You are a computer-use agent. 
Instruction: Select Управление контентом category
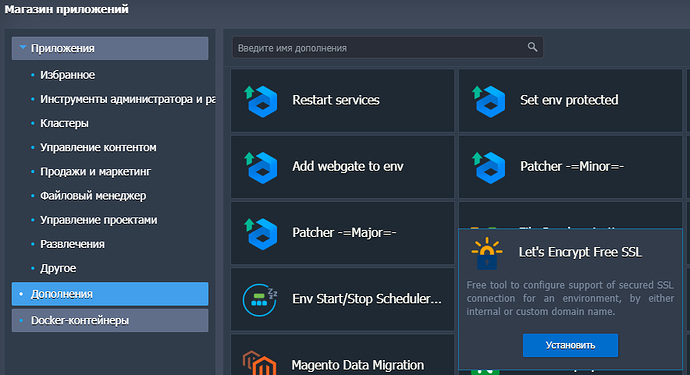(x=98, y=147)
